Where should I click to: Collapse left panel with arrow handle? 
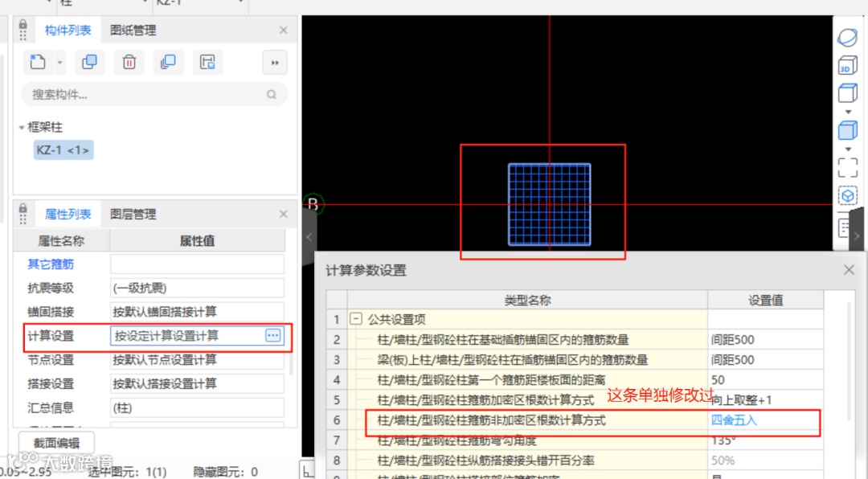pyautogui.click(x=309, y=237)
